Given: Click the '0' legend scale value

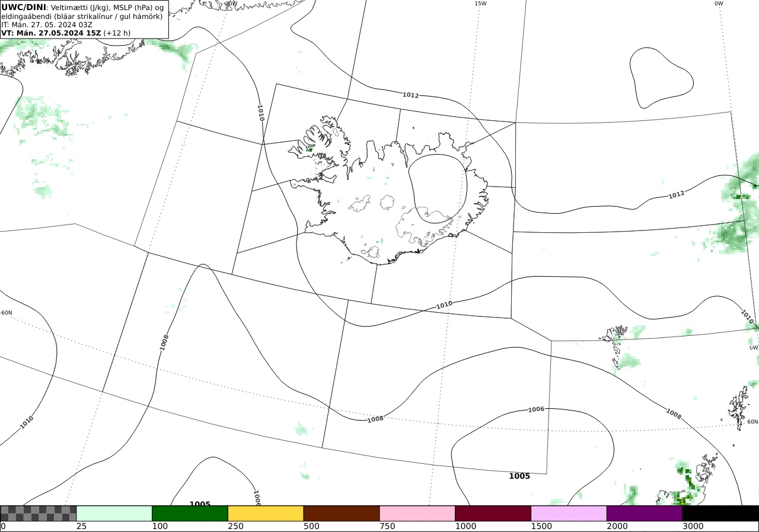Looking at the screenshot, I should [x=3, y=526].
